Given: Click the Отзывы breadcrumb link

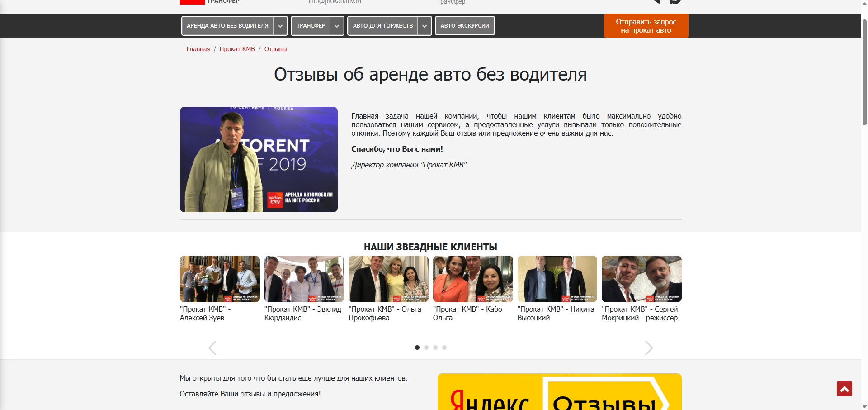Looking at the screenshot, I should [x=275, y=49].
